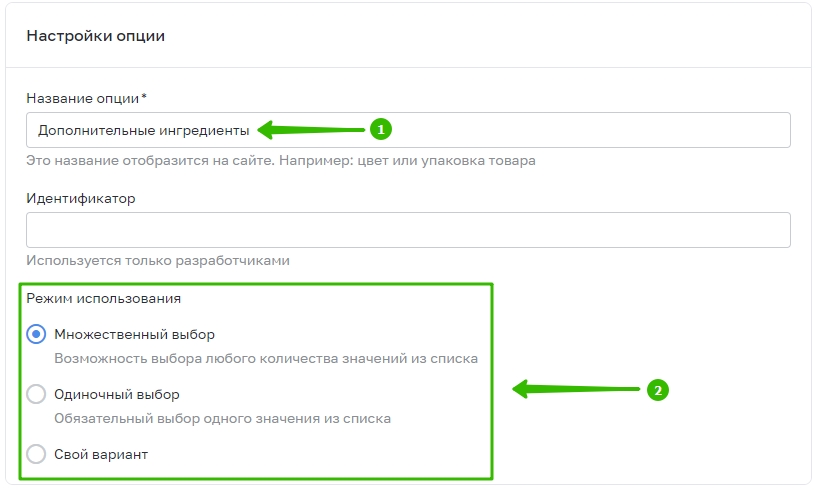Focus the empty Идентификатор input field
Screen dimensions: 819x490
(408, 230)
